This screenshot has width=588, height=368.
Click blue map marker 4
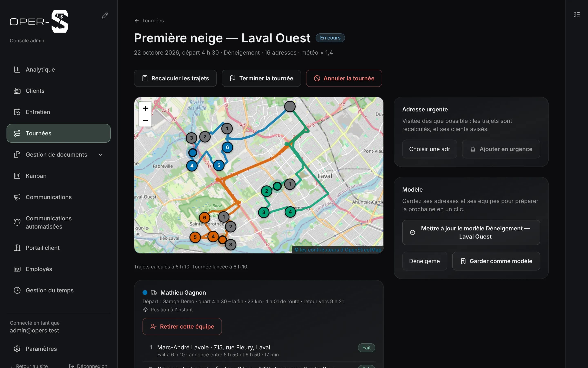192,166
